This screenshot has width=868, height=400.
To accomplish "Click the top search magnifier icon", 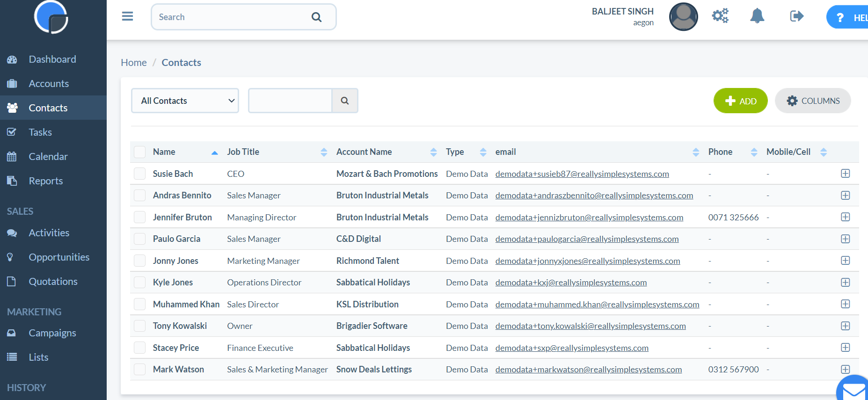I will click(316, 17).
